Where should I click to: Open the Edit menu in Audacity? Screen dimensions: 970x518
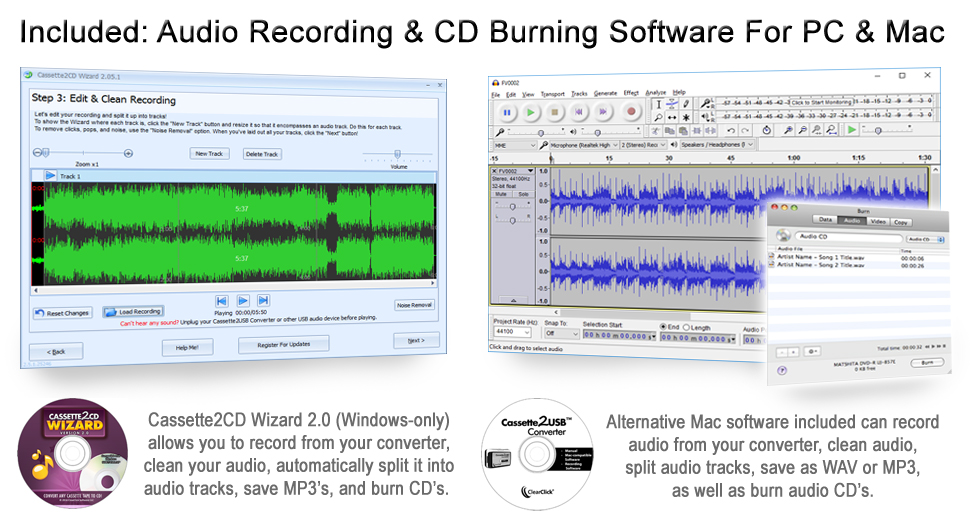pyautogui.click(x=510, y=95)
